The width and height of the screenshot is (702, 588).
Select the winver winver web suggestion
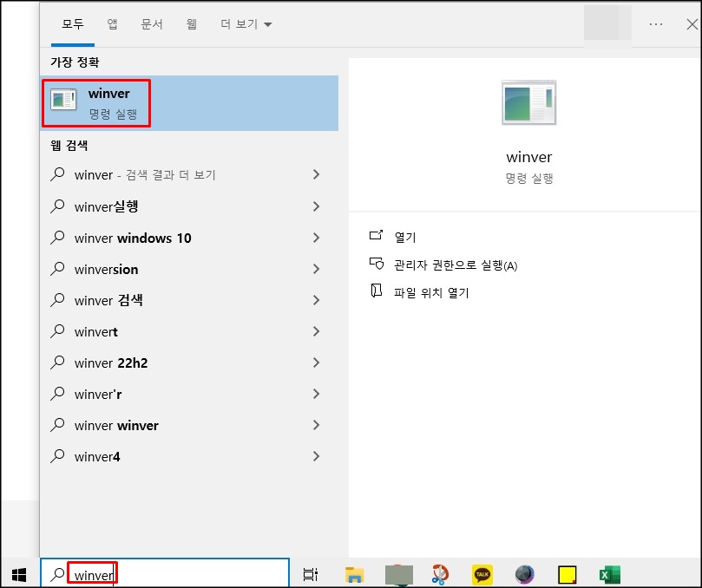click(189, 425)
